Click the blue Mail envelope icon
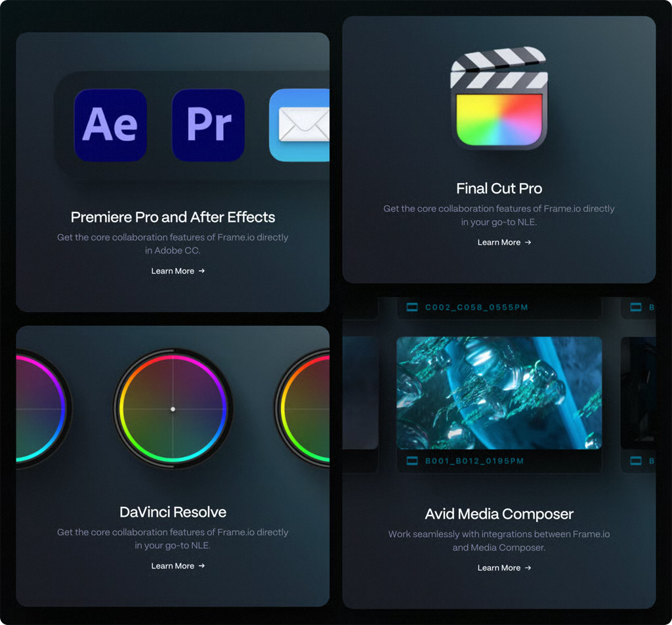 [300, 125]
